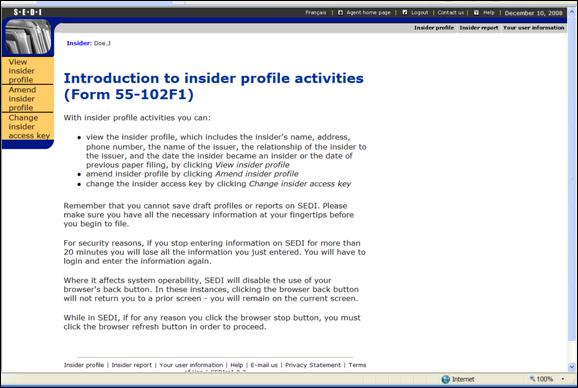Open Your user information tab
This screenshot has height=388, width=578.
coord(534,28)
